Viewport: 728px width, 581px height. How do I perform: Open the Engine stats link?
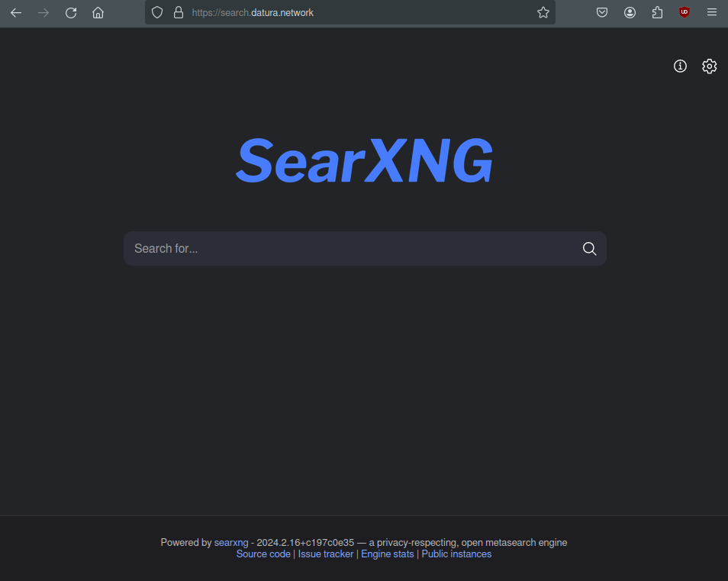387,554
